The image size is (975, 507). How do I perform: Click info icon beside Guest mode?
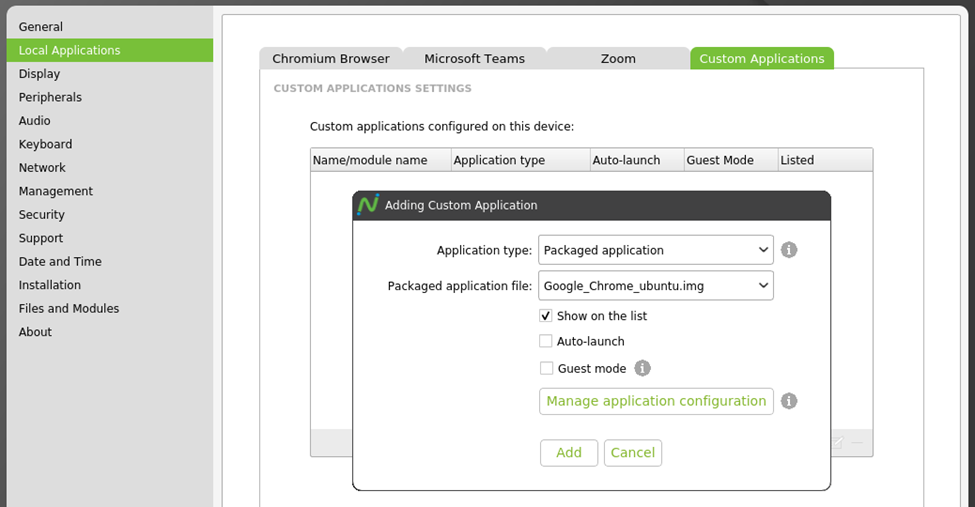[x=642, y=368]
